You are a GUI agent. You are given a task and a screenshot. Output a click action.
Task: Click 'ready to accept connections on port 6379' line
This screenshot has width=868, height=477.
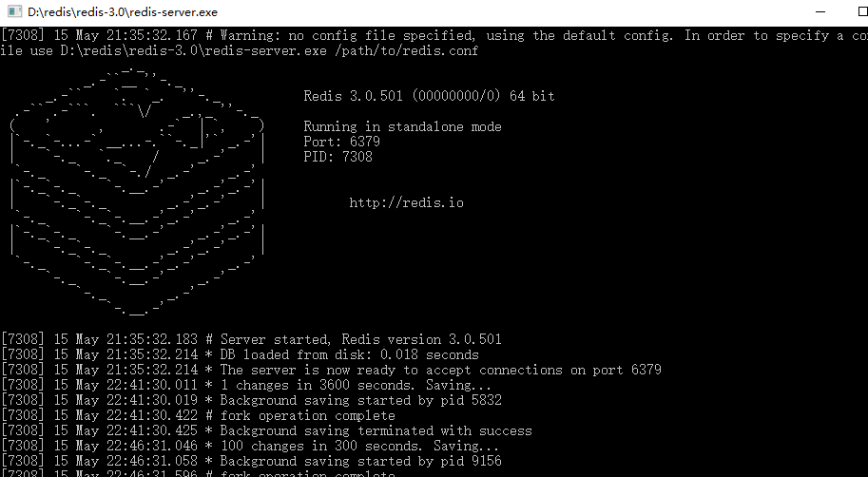coord(331,370)
